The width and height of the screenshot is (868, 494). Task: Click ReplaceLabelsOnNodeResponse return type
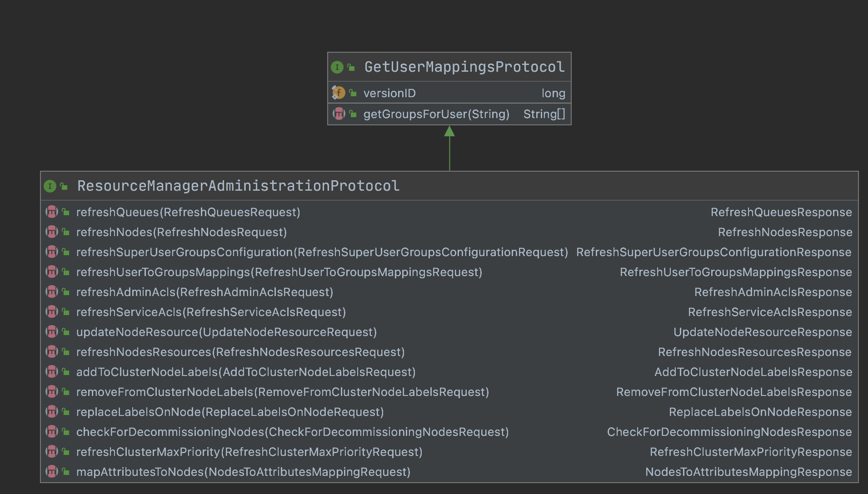click(760, 412)
